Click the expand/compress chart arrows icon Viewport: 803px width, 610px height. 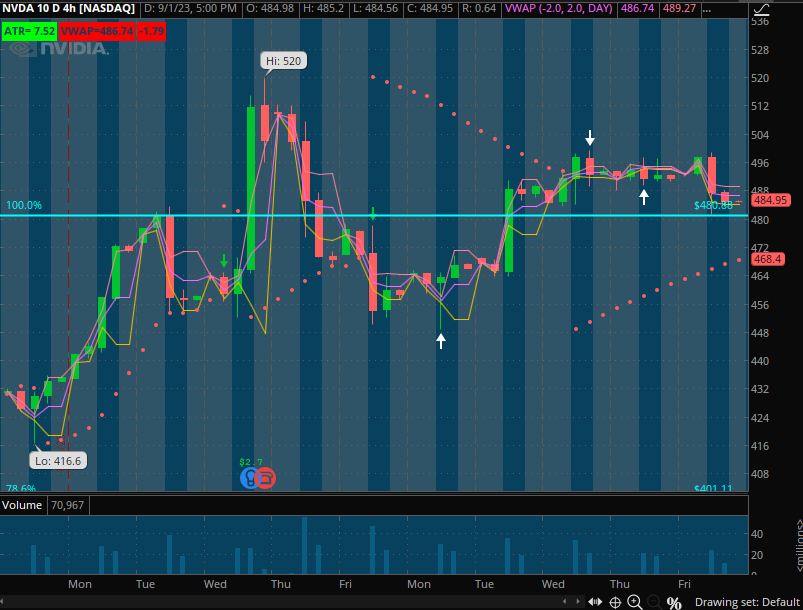(x=595, y=602)
